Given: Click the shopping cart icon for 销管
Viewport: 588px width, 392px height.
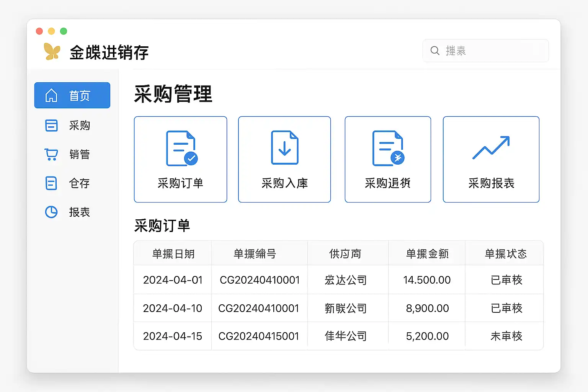Looking at the screenshot, I should click(51, 154).
